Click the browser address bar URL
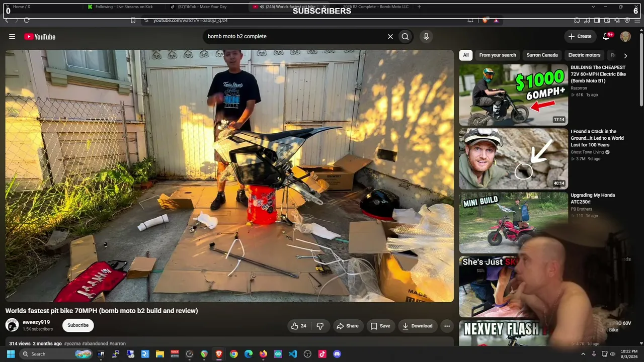The image size is (644, 362). click(190, 20)
